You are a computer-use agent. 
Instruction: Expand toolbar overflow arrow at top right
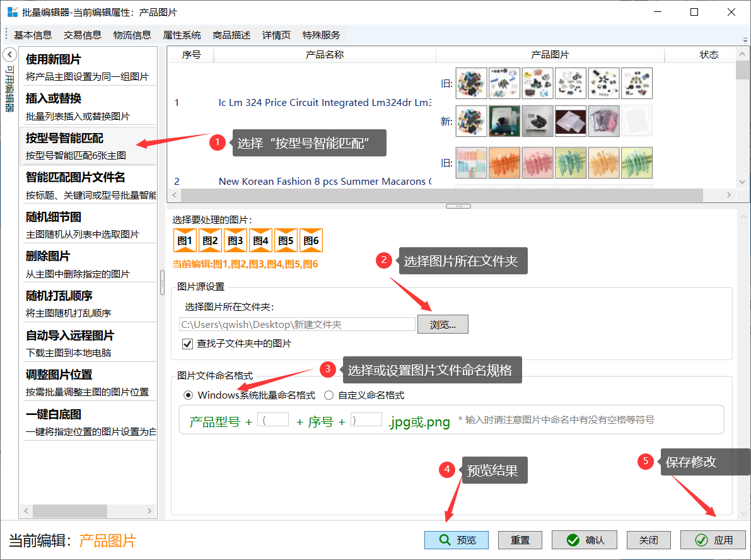[x=745, y=39]
